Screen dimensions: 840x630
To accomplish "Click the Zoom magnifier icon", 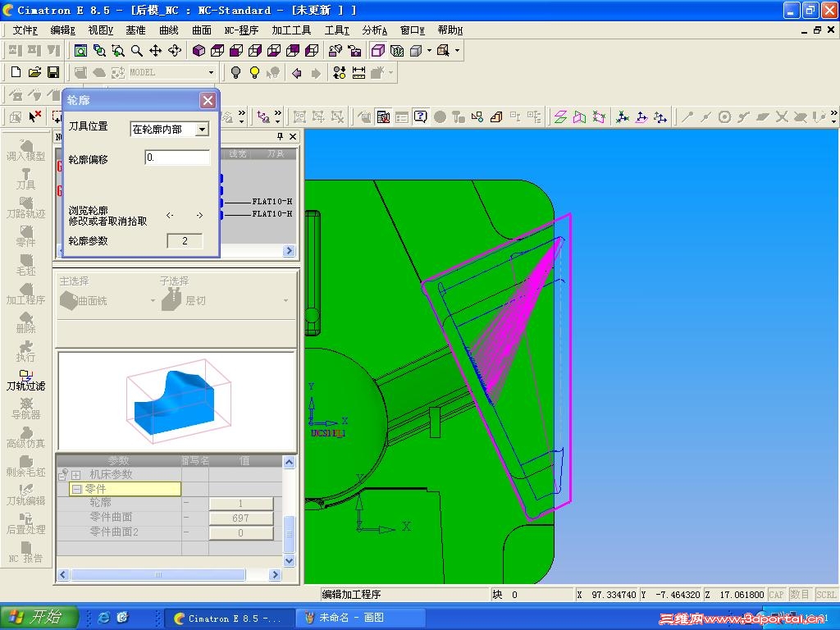I will (x=137, y=50).
